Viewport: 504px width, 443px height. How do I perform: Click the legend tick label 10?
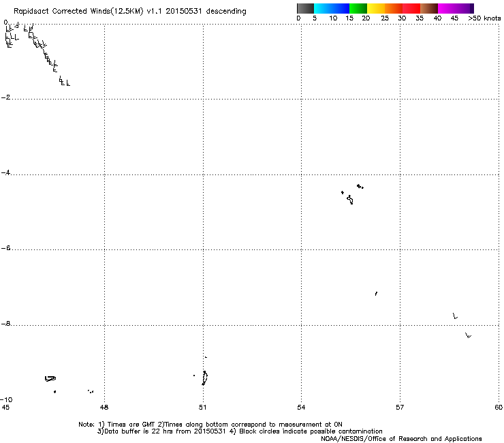333,18
